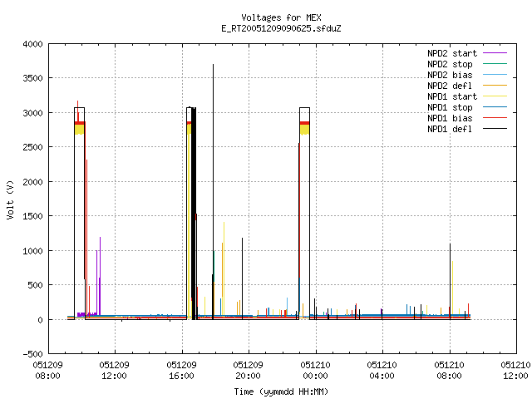This screenshot has width=532, height=399.
Task: Click the 500 y-axis tick label
Action: coord(35,285)
